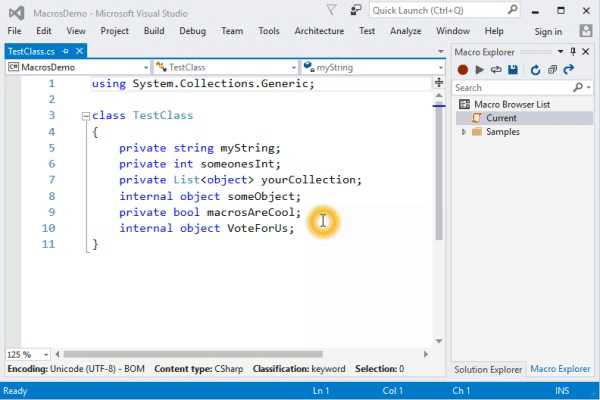
Task: Switch to the Solution Explorer tab
Action: point(488,369)
